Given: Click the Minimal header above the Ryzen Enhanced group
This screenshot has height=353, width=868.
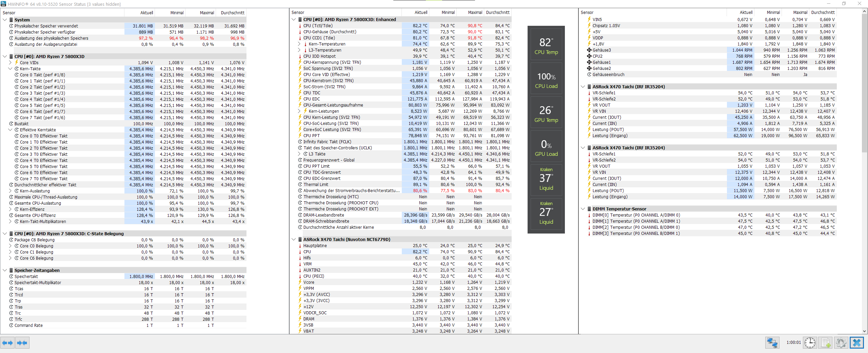Looking at the screenshot, I should click(443, 13).
